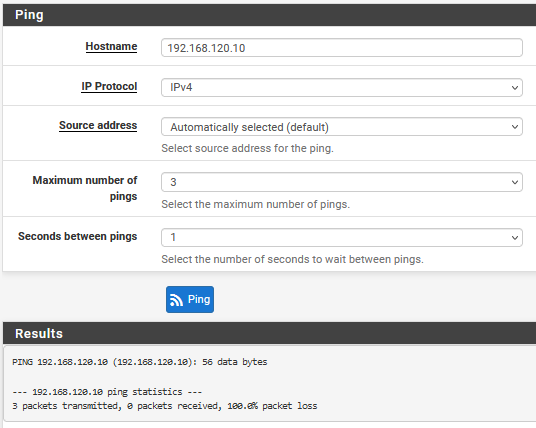Image resolution: width=536 pixels, height=428 pixels.
Task: Click the underlined Source address label
Action: (98, 125)
